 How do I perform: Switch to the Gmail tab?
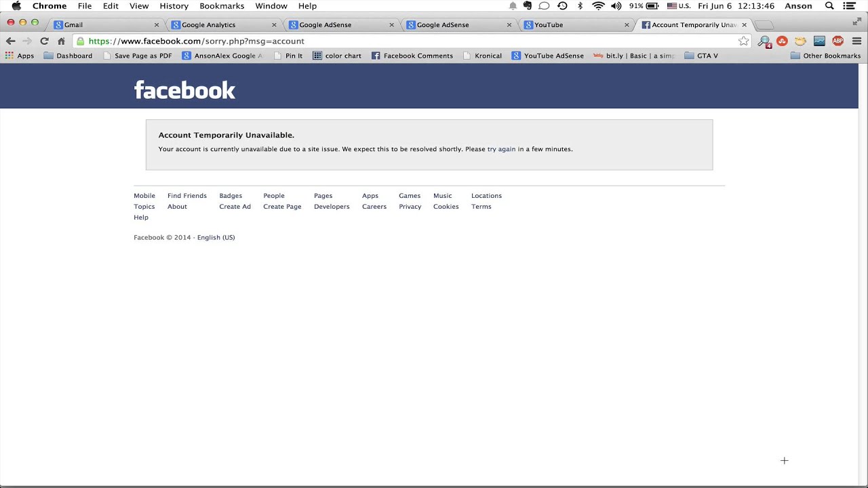pos(105,24)
